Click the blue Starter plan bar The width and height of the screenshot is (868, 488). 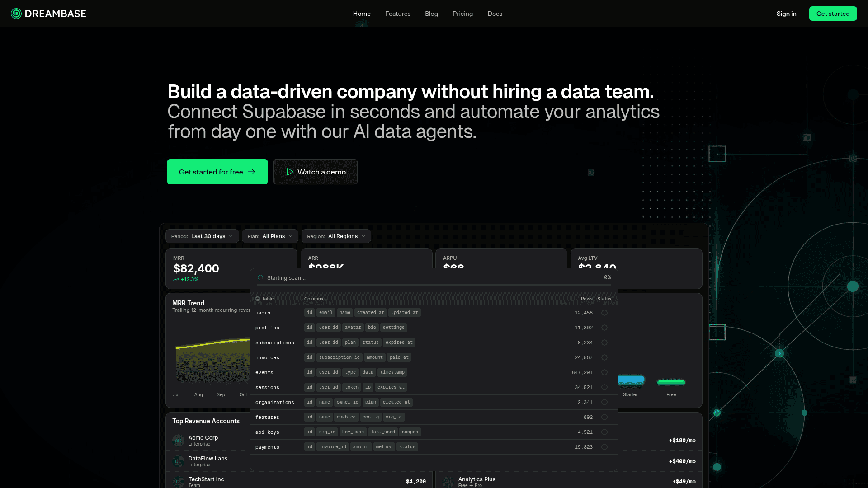pos(631,380)
